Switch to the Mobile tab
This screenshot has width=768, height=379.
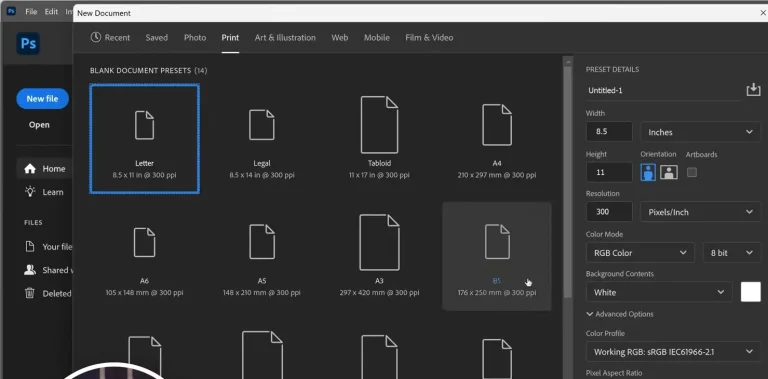click(x=377, y=37)
